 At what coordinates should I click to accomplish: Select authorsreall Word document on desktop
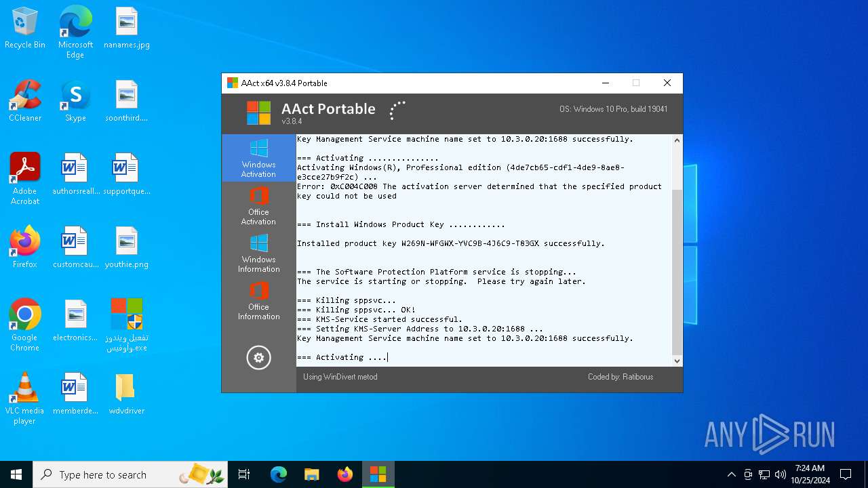pyautogui.click(x=75, y=175)
